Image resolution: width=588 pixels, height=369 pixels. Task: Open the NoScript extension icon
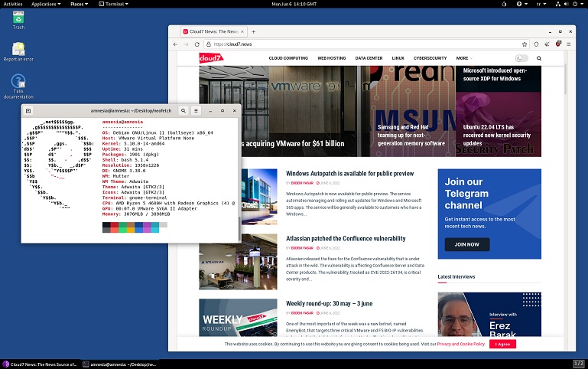558,44
